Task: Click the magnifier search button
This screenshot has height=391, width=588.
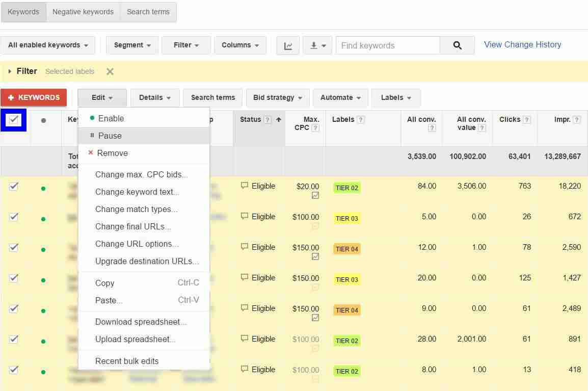Action: coord(457,45)
